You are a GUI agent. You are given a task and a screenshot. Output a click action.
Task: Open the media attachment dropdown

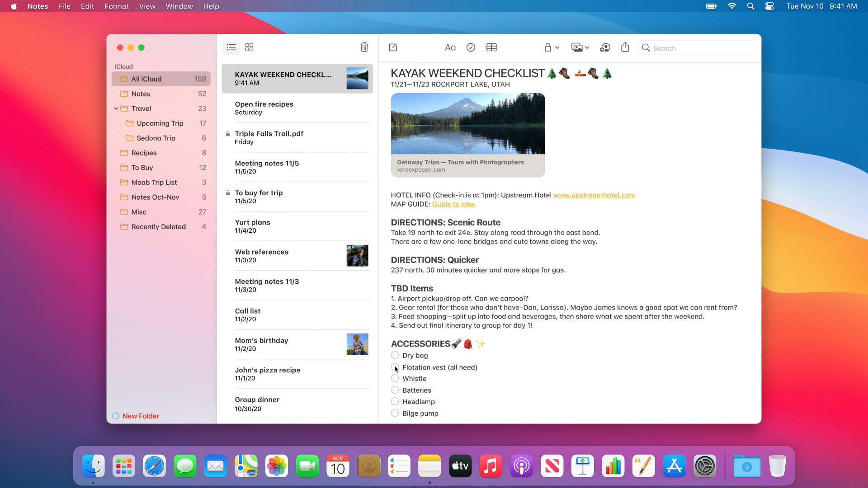(580, 47)
